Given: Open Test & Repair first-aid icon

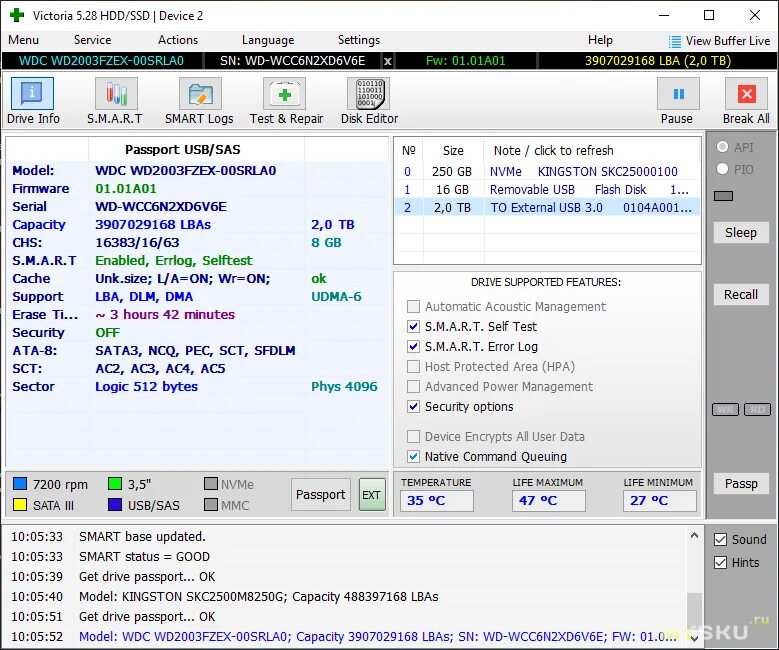Looking at the screenshot, I should click(284, 93).
